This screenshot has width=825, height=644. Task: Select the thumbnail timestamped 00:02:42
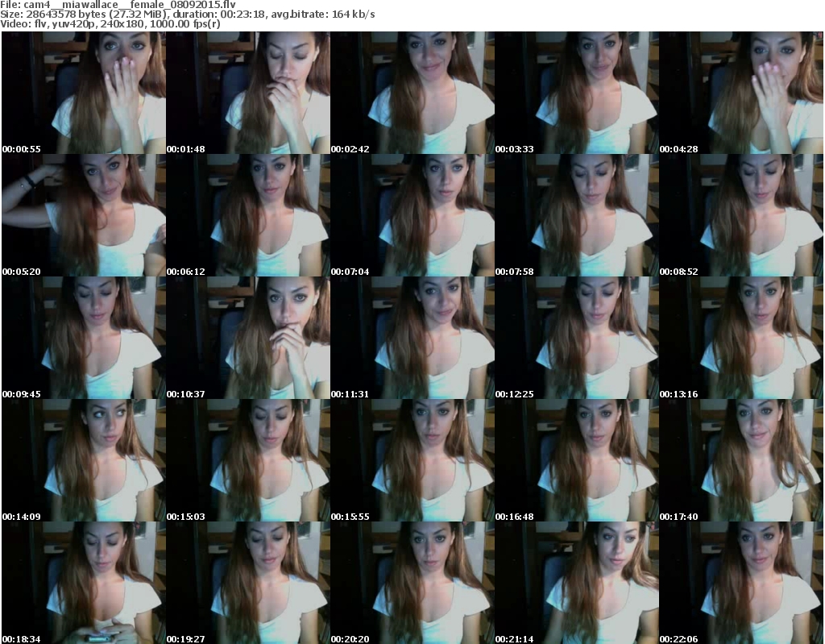pos(412,93)
